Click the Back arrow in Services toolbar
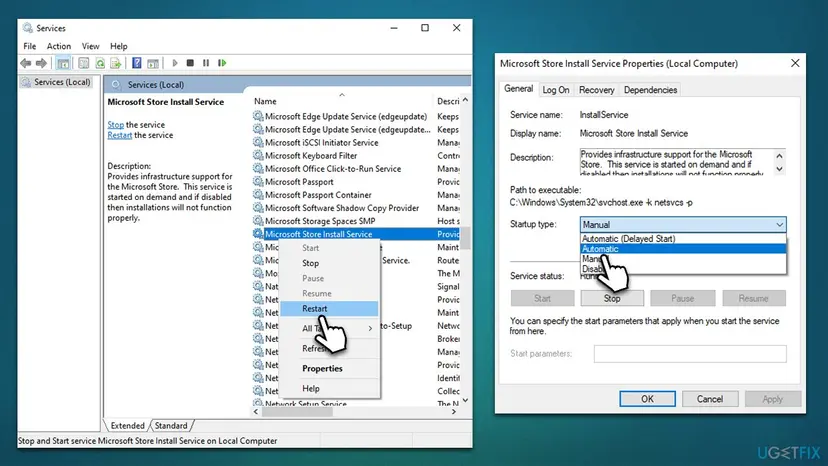The image size is (828, 466). 25,63
